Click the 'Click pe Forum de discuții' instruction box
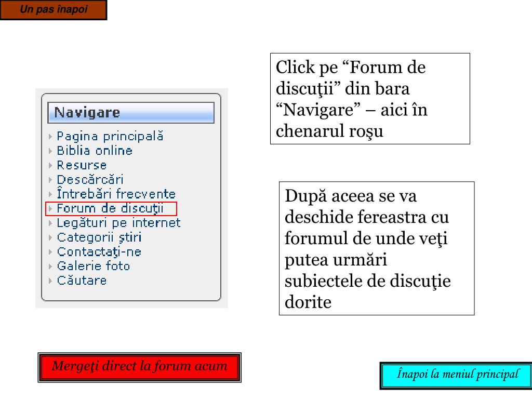 (x=370, y=99)
